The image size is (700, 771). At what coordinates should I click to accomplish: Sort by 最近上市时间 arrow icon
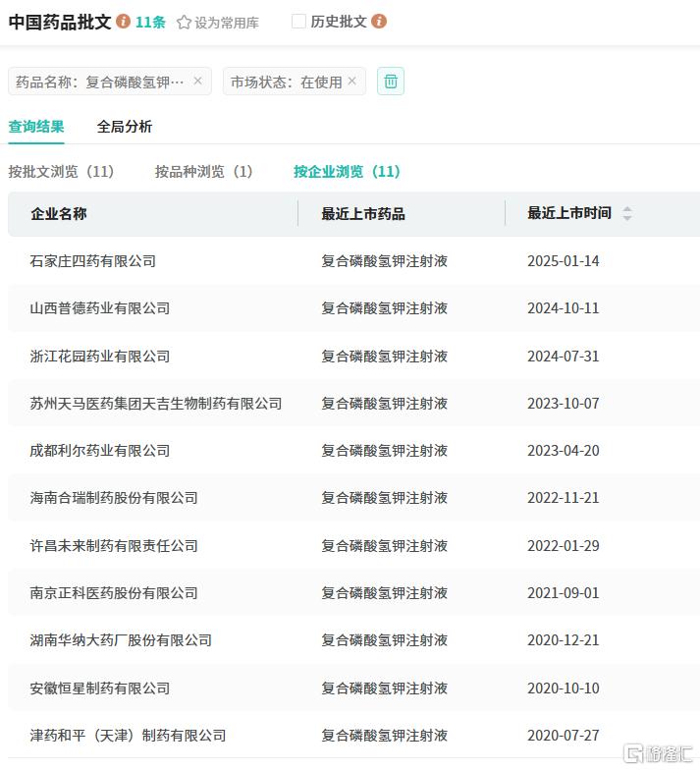coord(626,213)
